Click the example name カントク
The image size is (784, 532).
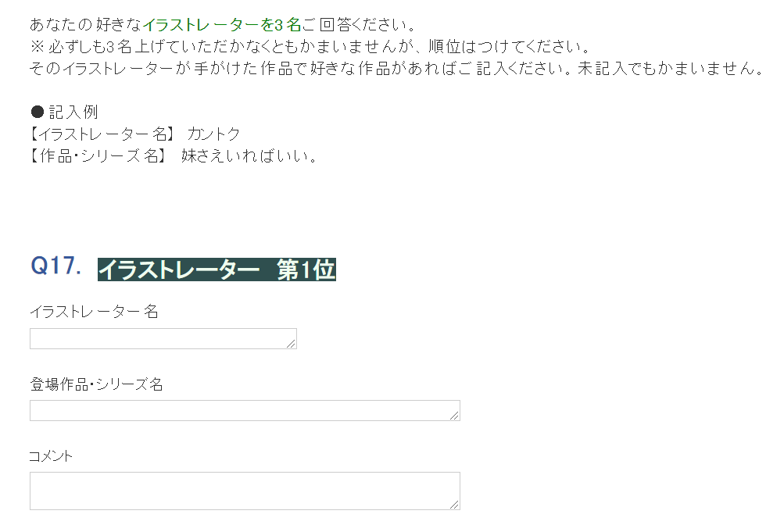[x=213, y=134]
